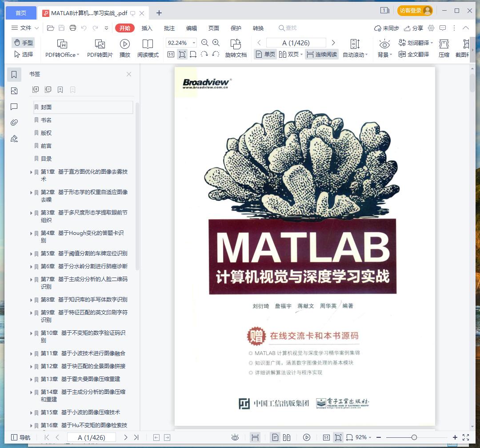The width and height of the screenshot is (480, 448).
Task: Click the print icon
Action: click(x=73, y=28)
